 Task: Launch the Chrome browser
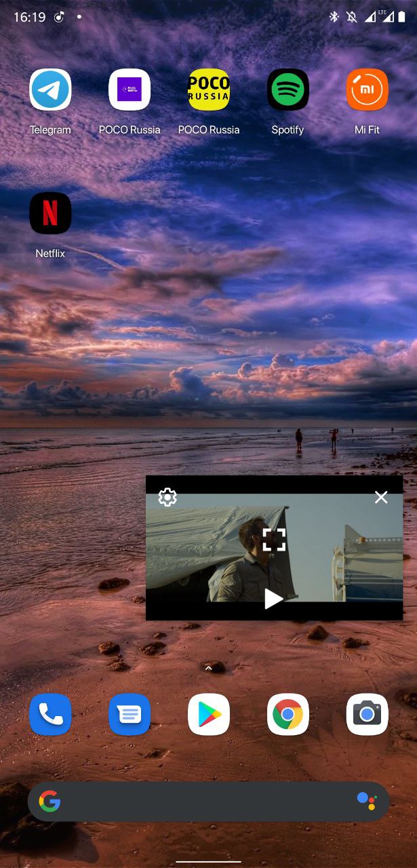pos(288,714)
